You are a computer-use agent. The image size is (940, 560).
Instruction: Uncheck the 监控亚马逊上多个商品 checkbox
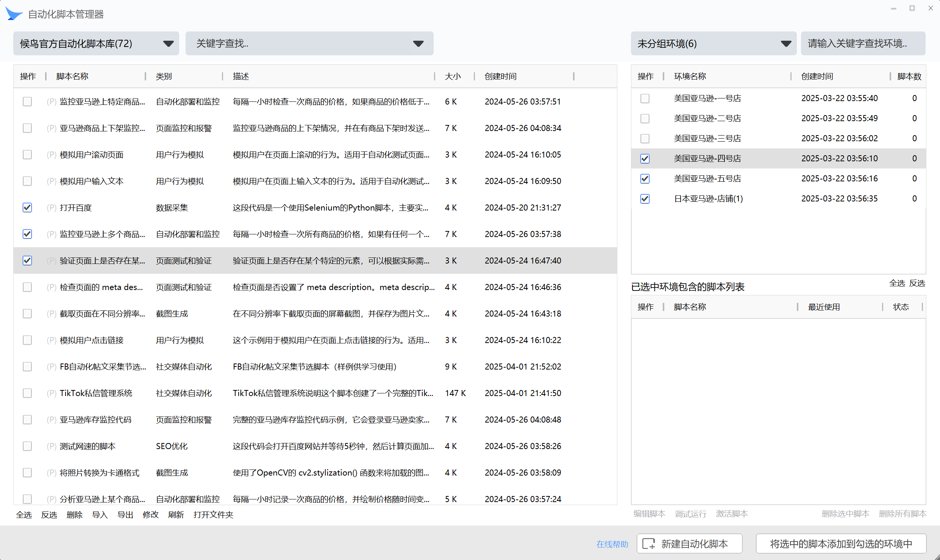pos(27,234)
